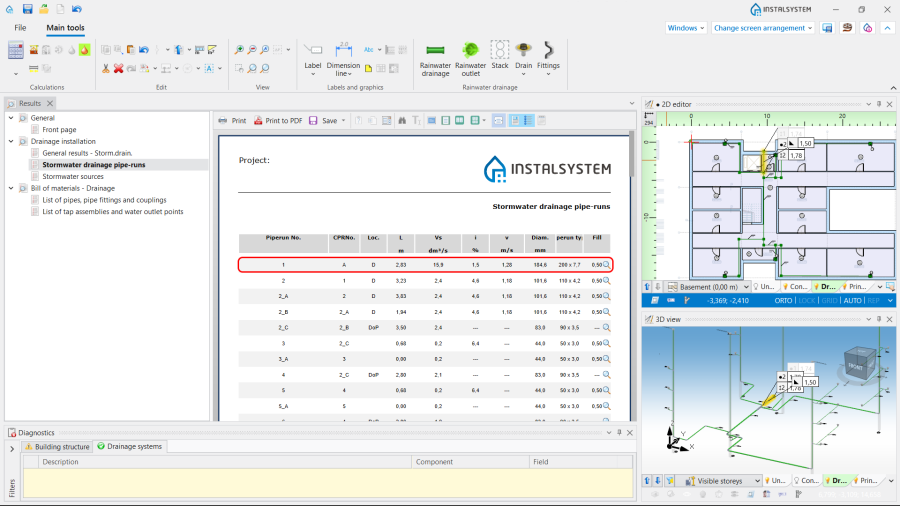The height and width of the screenshot is (506, 900).
Task: Expand the Label dropdown
Action: [x=313, y=74]
